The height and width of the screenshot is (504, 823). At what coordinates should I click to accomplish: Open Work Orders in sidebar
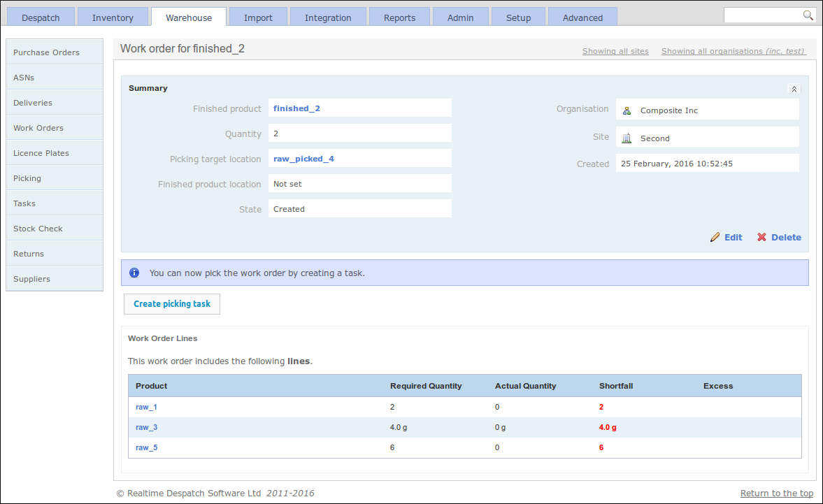click(55, 127)
